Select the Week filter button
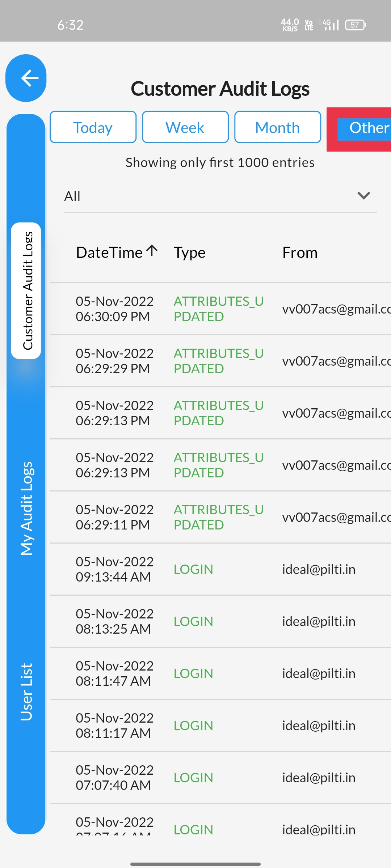The width and height of the screenshot is (391, 868). [x=185, y=127]
